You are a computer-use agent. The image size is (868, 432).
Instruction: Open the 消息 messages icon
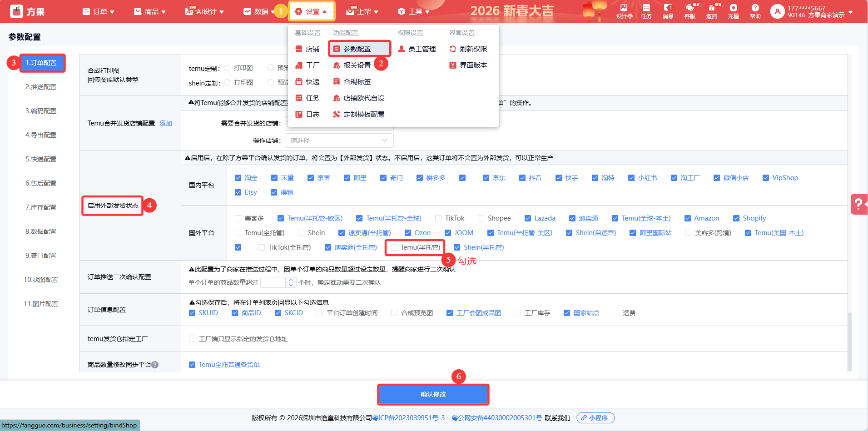(x=668, y=11)
